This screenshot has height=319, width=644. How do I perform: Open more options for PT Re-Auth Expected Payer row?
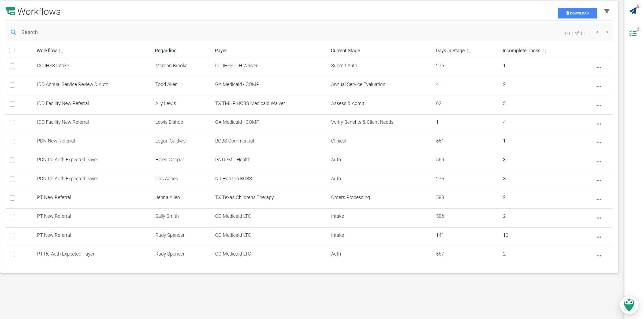(599, 256)
